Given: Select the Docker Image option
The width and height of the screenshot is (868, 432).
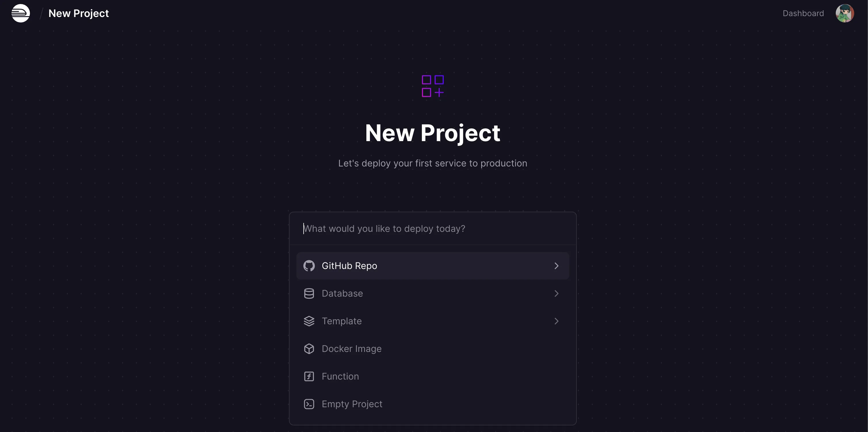Looking at the screenshot, I should point(351,349).
